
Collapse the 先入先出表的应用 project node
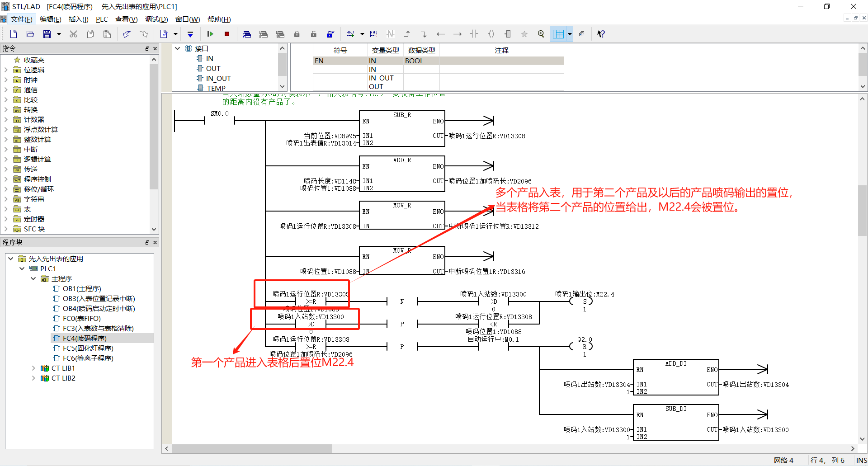[x=10, y=259]
